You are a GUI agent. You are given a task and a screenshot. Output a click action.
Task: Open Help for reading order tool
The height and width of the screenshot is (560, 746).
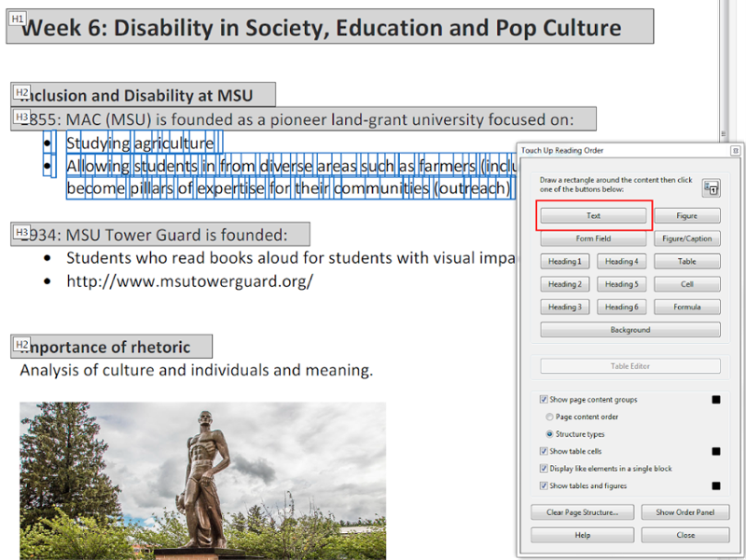582,535
